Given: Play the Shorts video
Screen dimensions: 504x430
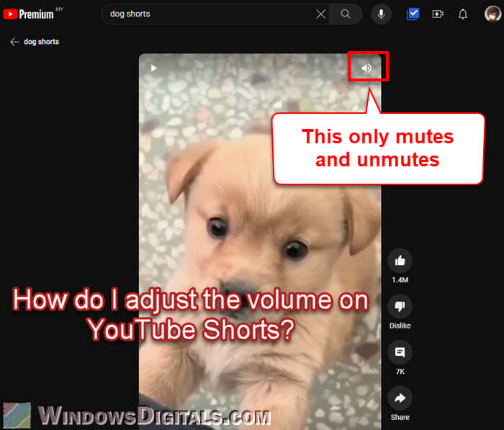Looking at the screenshot, I should pyautogui.click(x=153, y=68).
